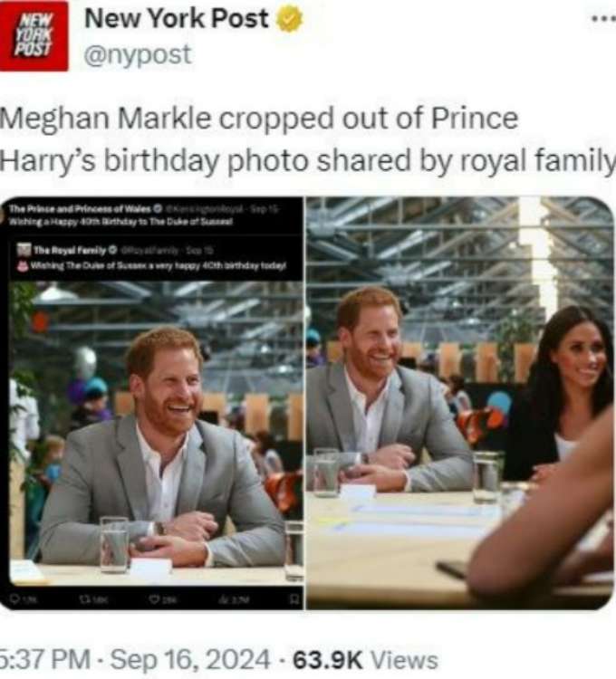Screen dimensions: 616x679
Task: Click the 5:37 PM · Sep 16, 2024 timestamp
Action: tap(134, 659)
